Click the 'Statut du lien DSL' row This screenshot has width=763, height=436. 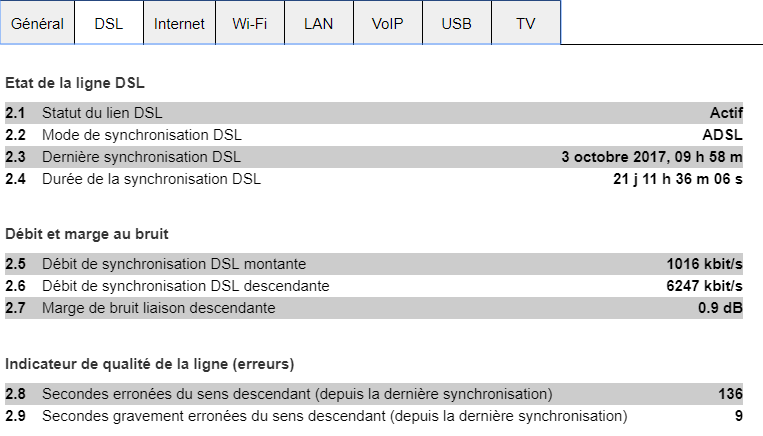pyautogui.click(x=374, y=113)
